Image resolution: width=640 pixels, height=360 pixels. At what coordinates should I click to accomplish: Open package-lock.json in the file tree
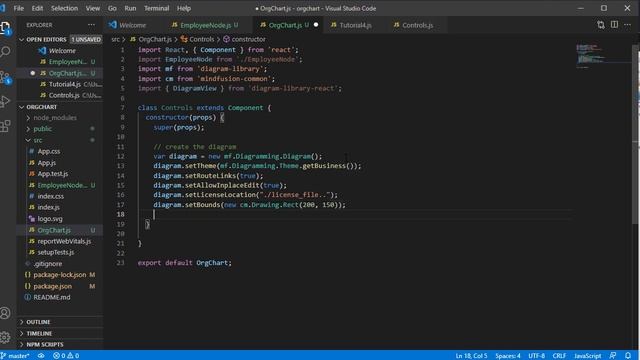(x=60, y=275)
